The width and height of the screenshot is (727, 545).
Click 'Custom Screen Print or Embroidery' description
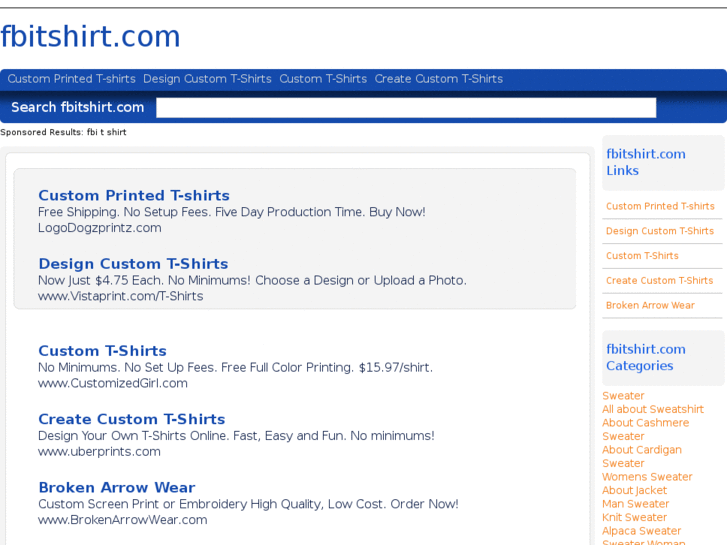pyautogui.click(x=248, y=504)
